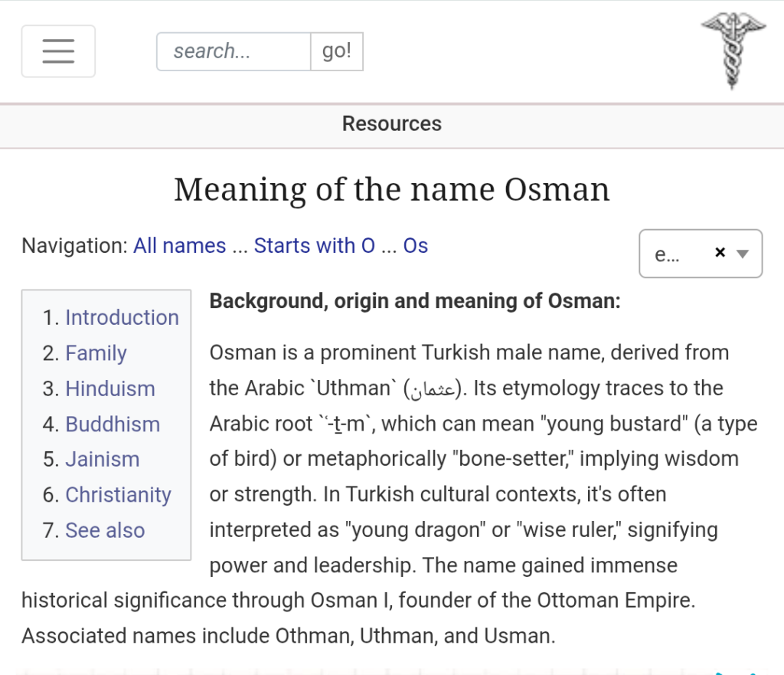Jump to the Family section
This screenshot has width=784, height=675.
point(96,353)
